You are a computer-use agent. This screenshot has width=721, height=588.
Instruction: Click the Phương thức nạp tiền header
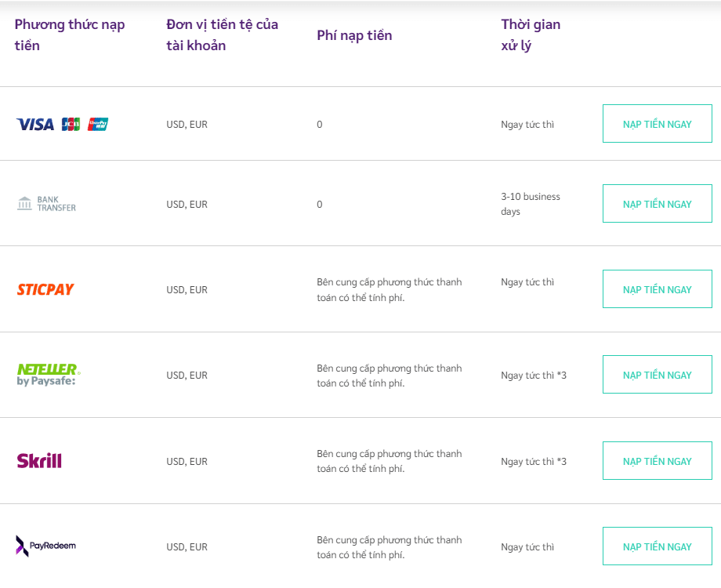pyautogui.click(x=70, y=35)
